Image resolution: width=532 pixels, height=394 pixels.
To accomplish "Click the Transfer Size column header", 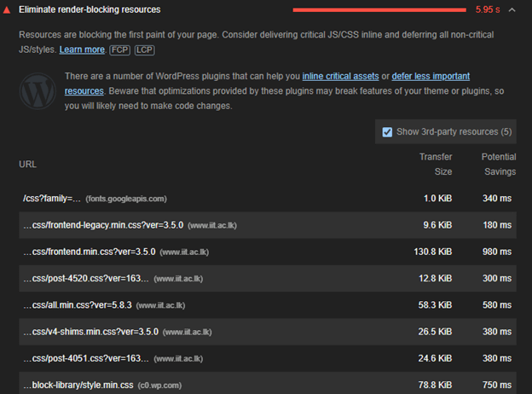I will pyautogui.click(x=436, y=164).
